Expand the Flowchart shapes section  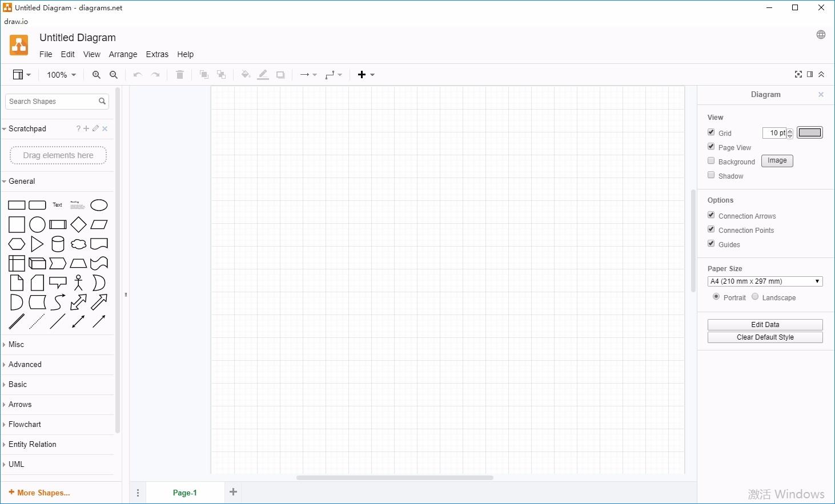coord(57,425)
